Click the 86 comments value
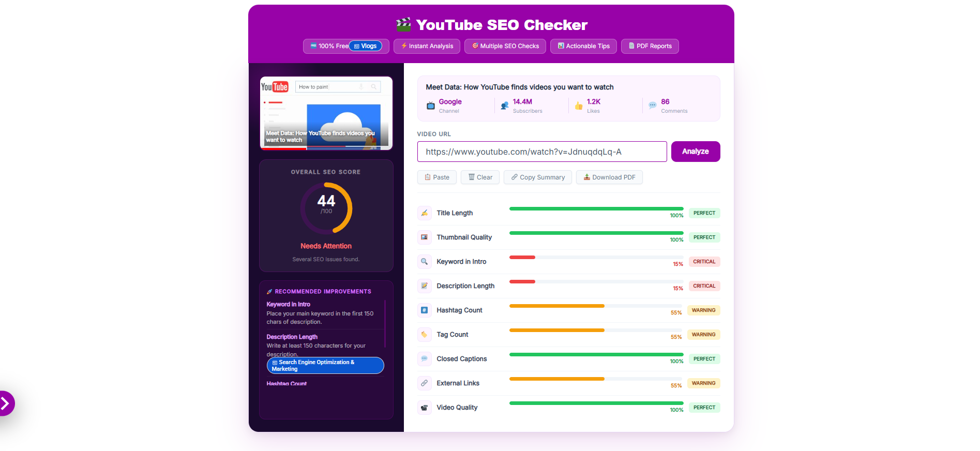The width and height of the screenshot is (980, 451). pyautogui.click(x=665, y=102)
